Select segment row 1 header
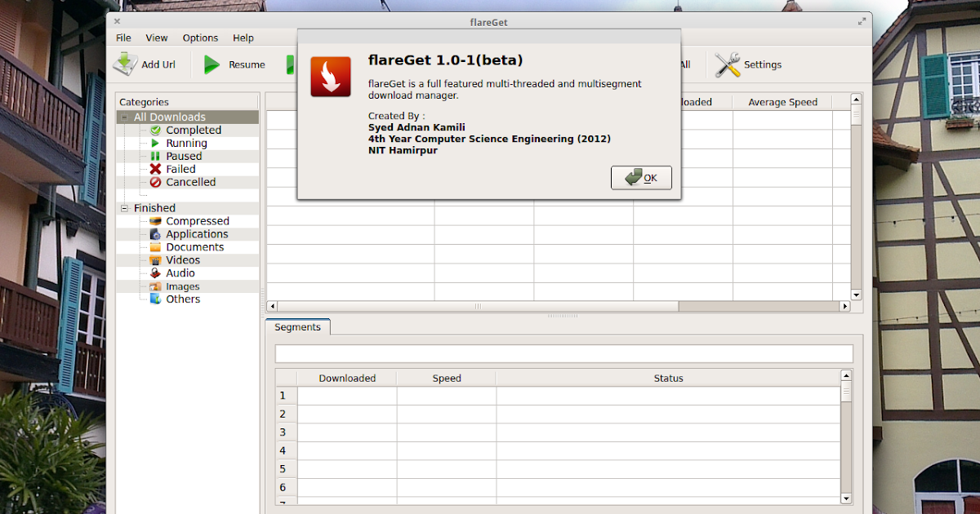This screenshot has width=980, height=514. pos(286,396)
